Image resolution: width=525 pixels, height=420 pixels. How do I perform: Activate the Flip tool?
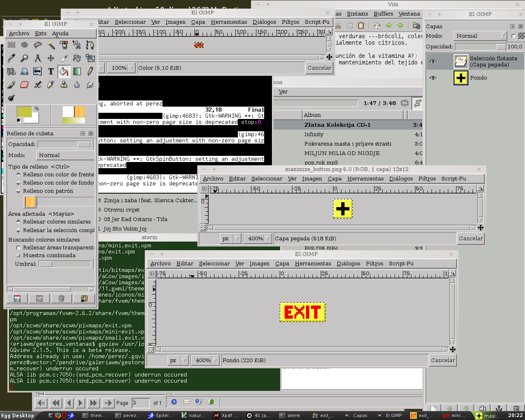point(38,71)
